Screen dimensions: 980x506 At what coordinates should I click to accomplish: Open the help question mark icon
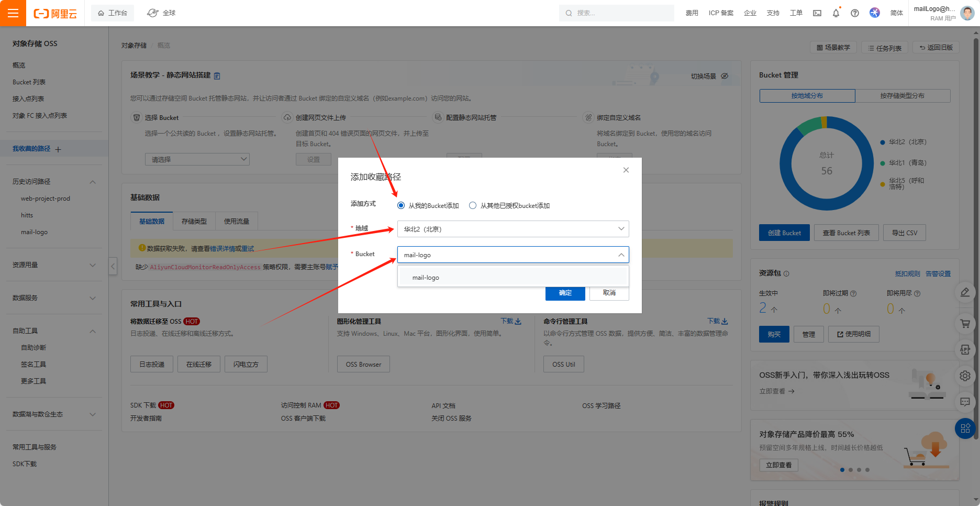(855, 13)
